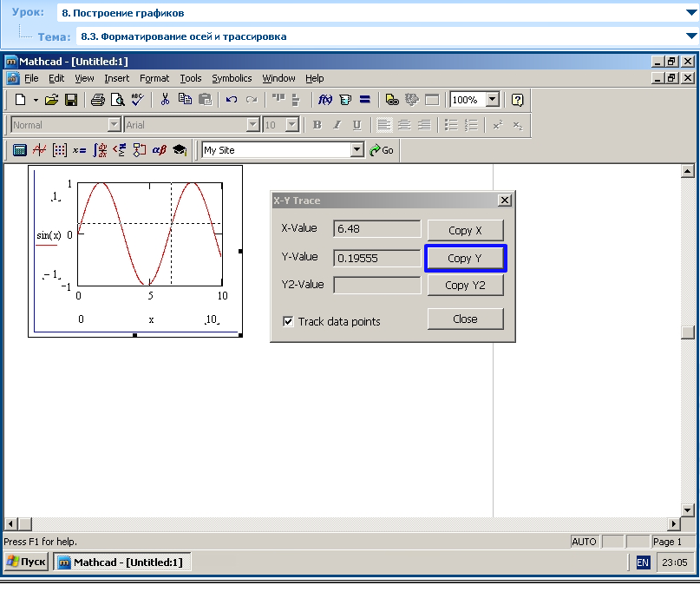Open the Mathcad Help question icon
The image size is (700, 592).
(x=517, y=100)
